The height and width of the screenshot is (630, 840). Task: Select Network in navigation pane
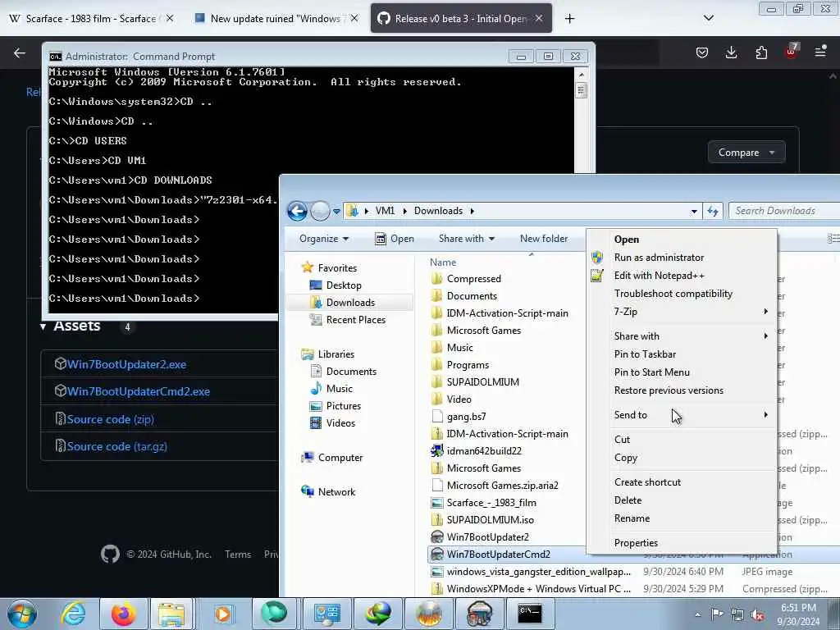point(328,492)
